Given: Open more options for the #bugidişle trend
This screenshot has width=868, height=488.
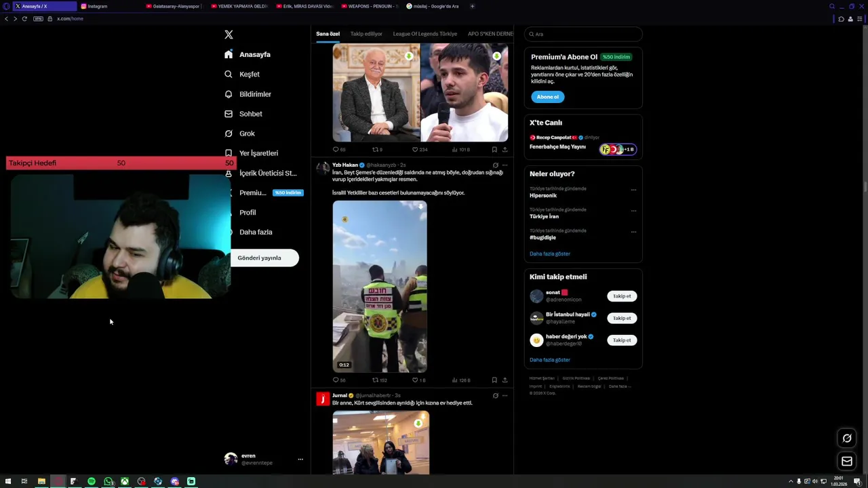Looking at the screenshot, I should [x=633, y=232].
